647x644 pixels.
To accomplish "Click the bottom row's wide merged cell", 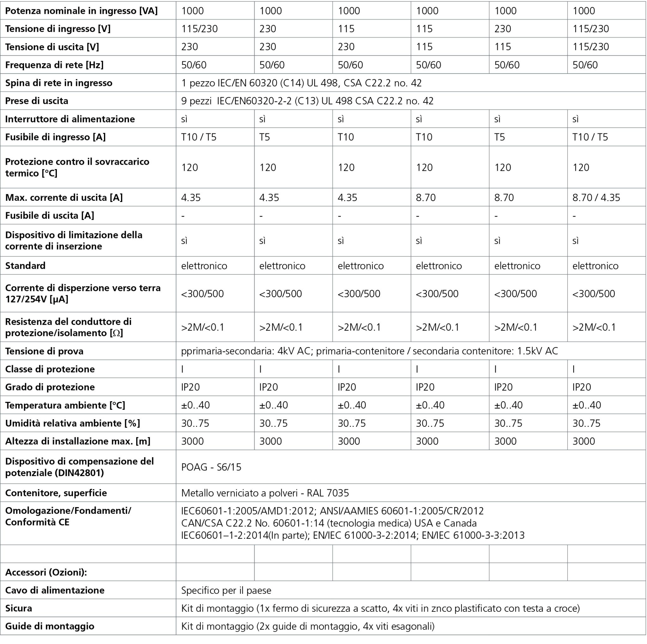I will tap(411, 626).
